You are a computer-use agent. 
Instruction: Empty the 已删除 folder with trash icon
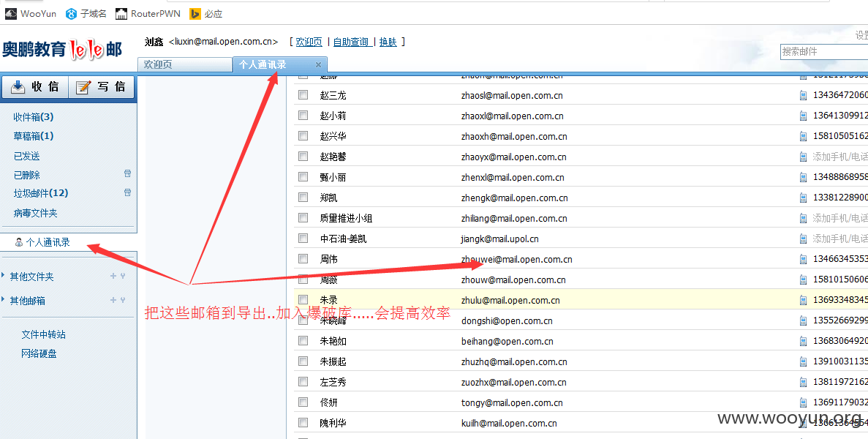tap(127, 174)
